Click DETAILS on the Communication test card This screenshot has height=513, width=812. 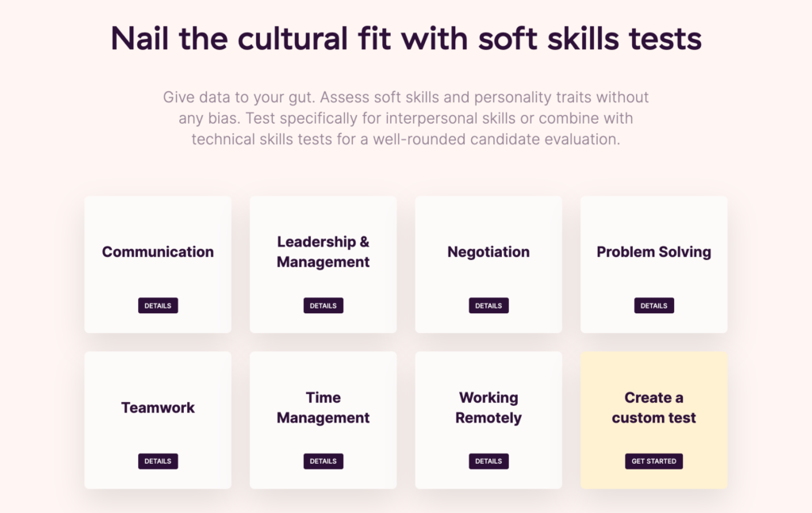[x=157, y=305]
